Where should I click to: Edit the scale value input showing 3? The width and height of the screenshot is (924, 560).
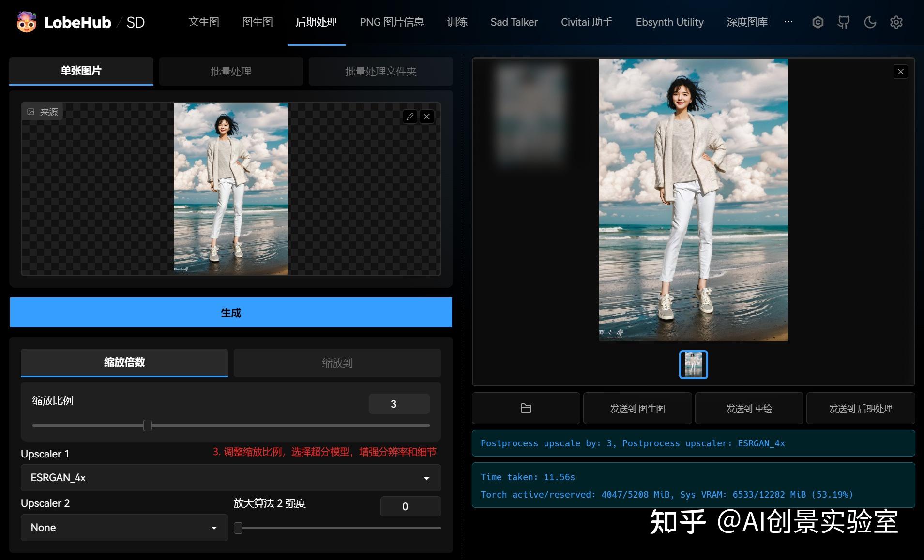(399, 403)
